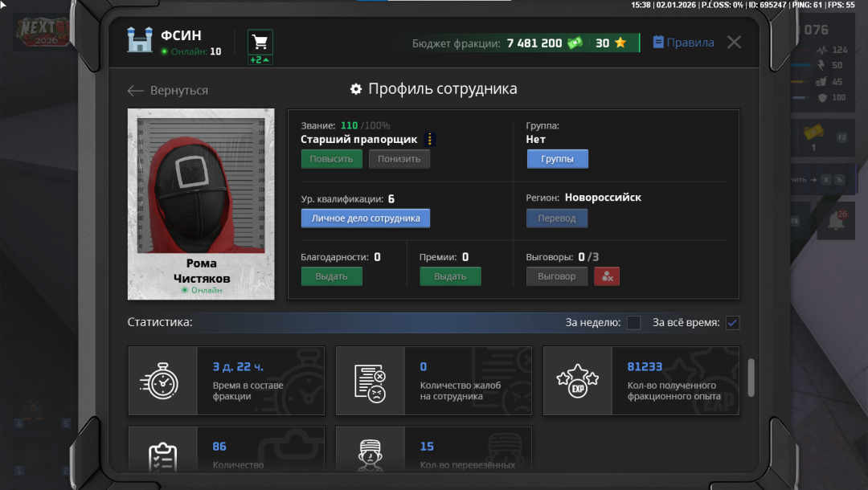Open the Правила rules link
Viewport: 868px width, 490px height.
pyautogui.click(x=683, y=43)
